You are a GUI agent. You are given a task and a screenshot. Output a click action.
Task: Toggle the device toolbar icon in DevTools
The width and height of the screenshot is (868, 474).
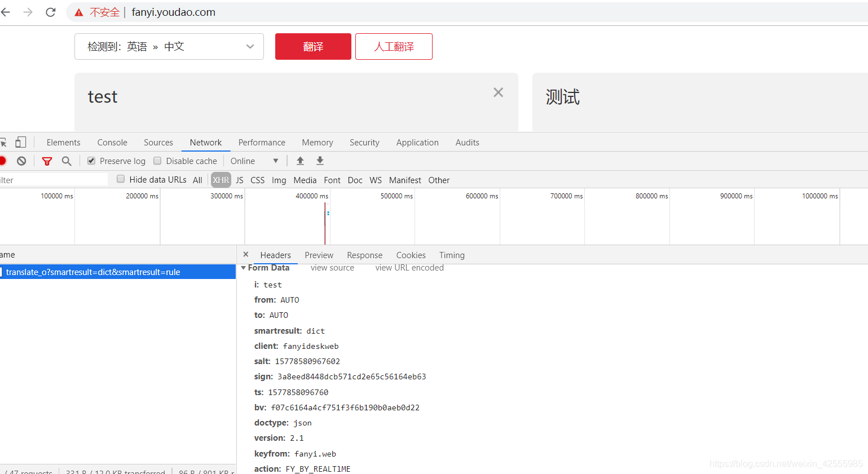[x=21, y=142]
